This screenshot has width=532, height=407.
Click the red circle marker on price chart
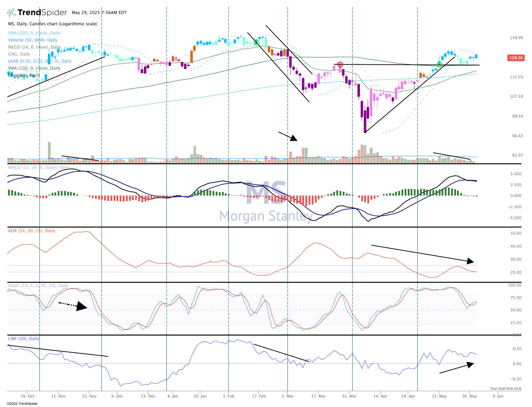[340, 64]
